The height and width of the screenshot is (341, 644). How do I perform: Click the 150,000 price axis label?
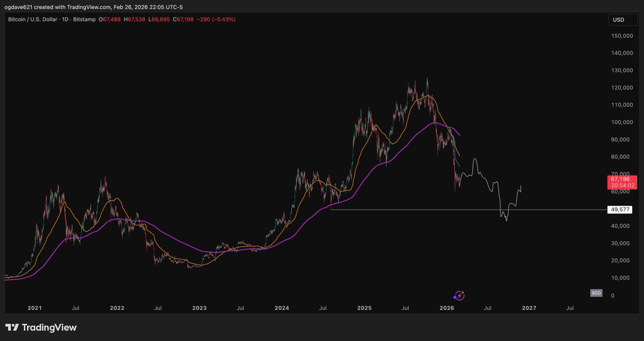click(x=622, y=36)
